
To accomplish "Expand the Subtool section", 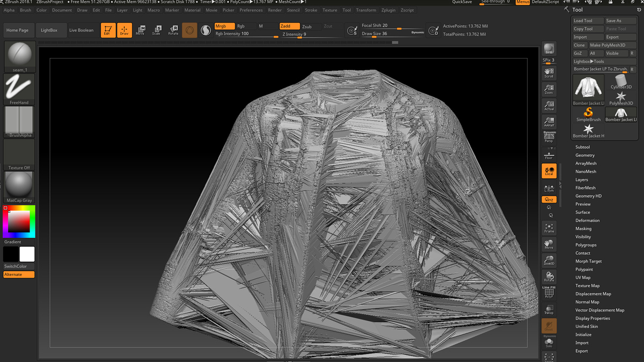I will [582, 147].
